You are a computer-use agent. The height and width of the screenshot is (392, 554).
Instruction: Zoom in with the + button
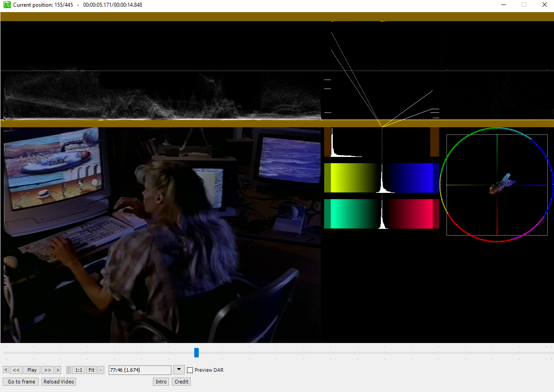tap(69, 370)
